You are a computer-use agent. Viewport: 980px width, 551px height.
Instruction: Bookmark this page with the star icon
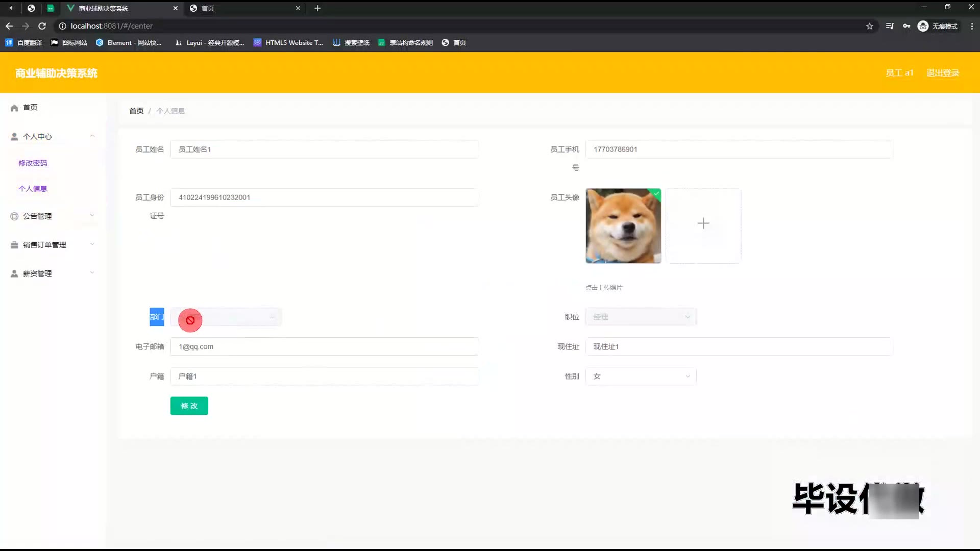tap(869, 26)
